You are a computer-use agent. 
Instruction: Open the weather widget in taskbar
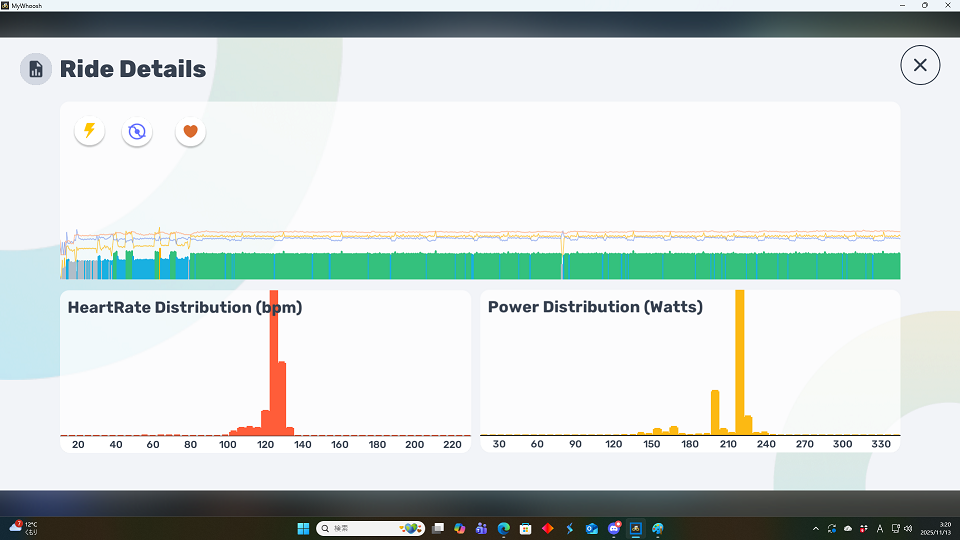point(24,528)
